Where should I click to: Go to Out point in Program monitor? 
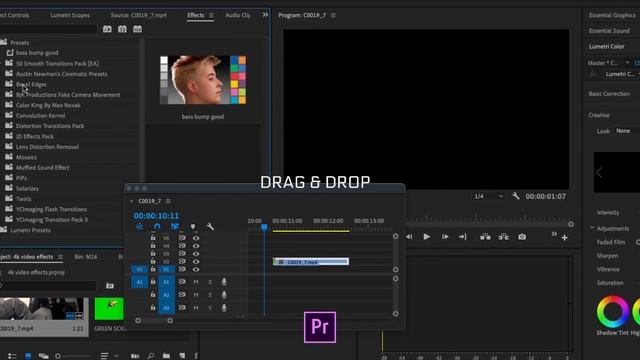click(x=463, y=237)
